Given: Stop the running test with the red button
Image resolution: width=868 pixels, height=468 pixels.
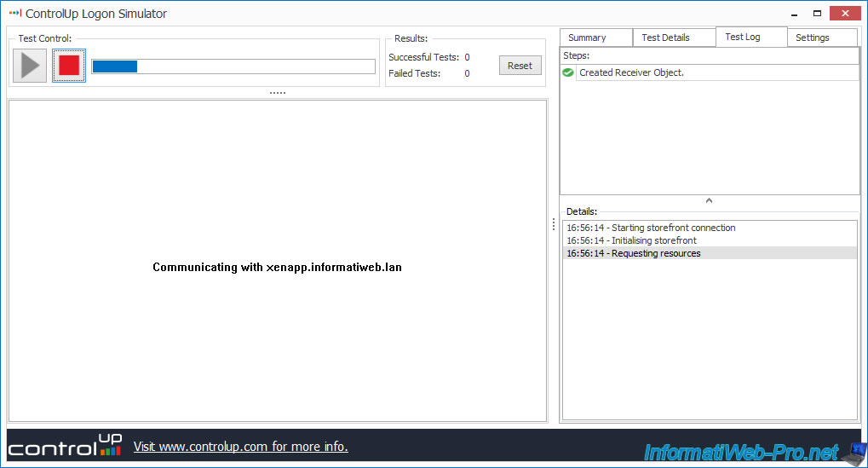Looking at the screenshot, I should click(69, 66).
